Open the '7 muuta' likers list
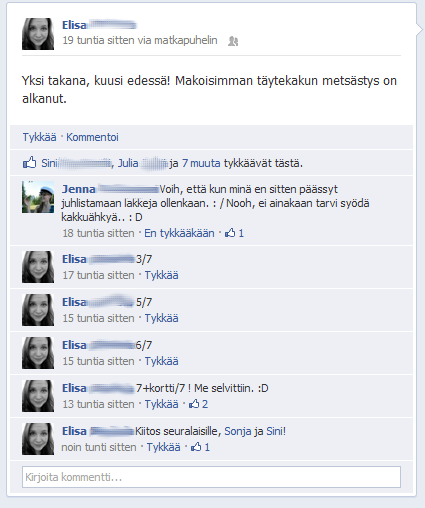Viewport: 425px width, 508px height. tap(201, 163)
